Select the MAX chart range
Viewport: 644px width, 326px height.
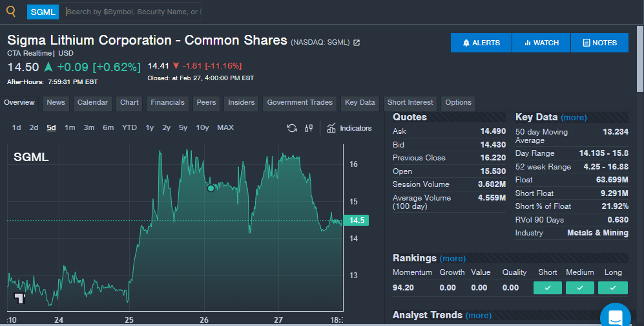click(x=225, y=128)
